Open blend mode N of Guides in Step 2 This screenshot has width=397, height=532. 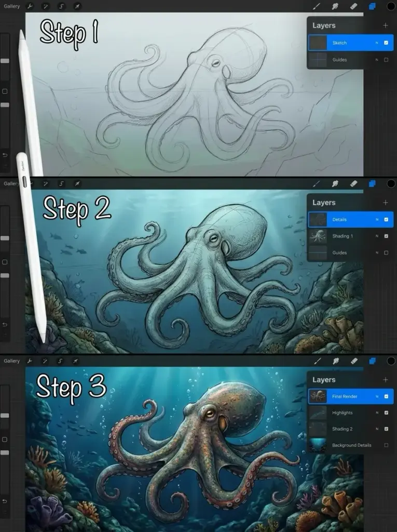pyautogui.click(x=377, y=253)
